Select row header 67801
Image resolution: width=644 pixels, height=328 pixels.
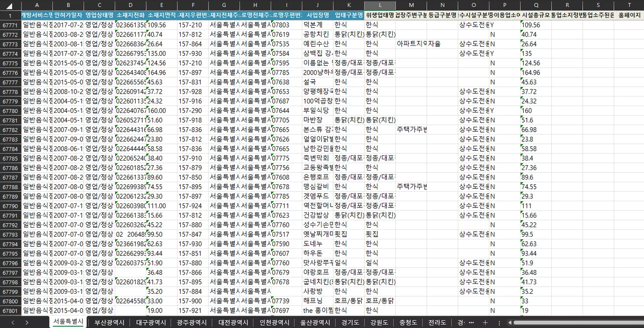[10, 310]
